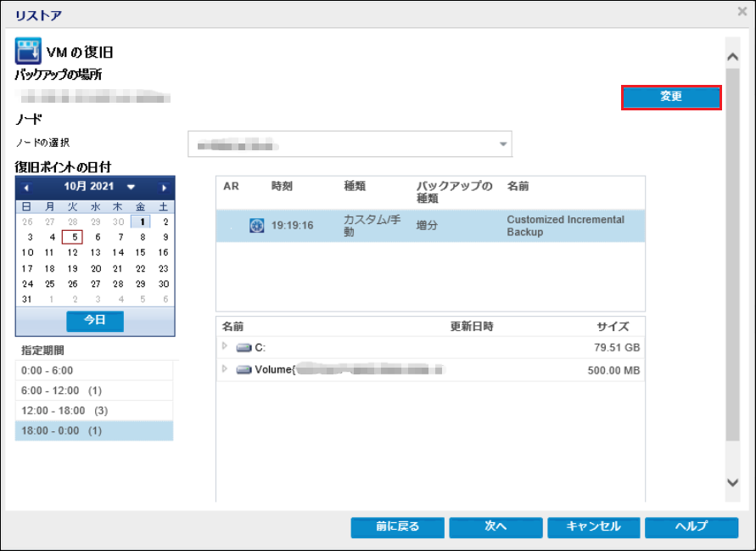Select October 5 in the calendar
Image resolution: width=756 pixels, height=551 pixels.
[x=75, y=238]
